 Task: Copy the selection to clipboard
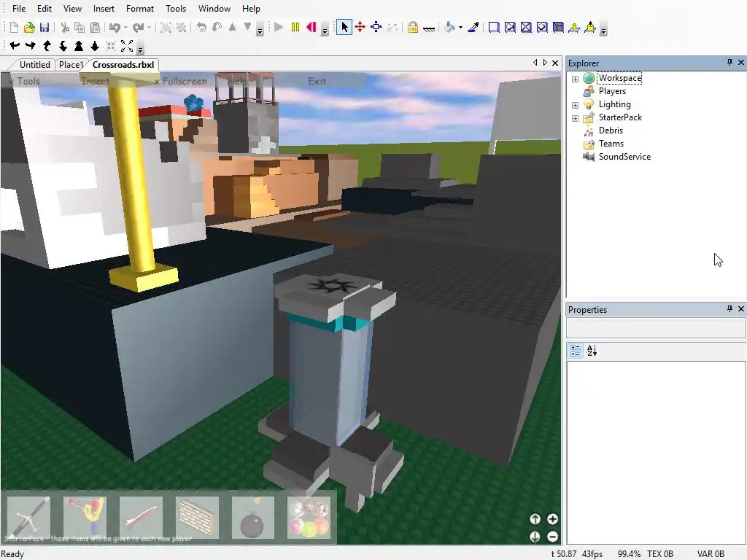pyautogui.click(x=80, y=28)
